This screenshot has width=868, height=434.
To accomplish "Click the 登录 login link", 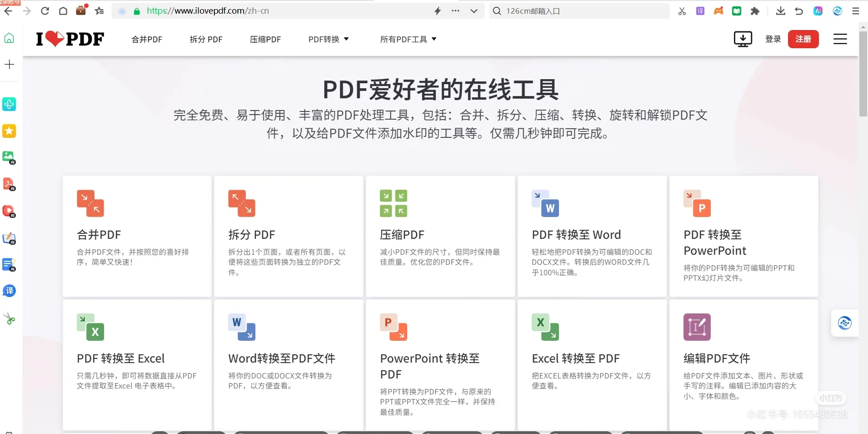I will pyautogui.click(x=773, y=39).
